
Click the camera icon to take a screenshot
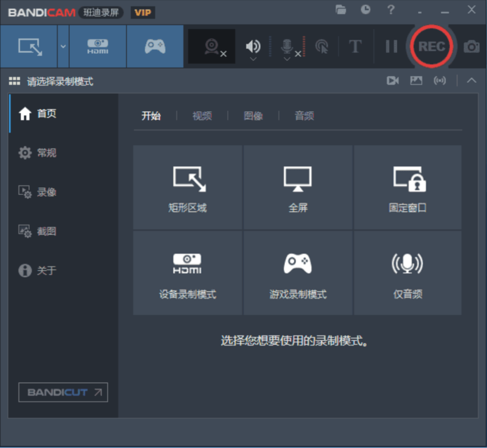[471, 47]
